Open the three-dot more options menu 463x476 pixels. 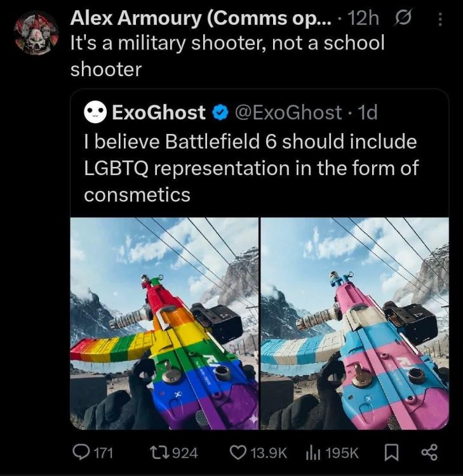pyautogui.click(x=440, y=20)
